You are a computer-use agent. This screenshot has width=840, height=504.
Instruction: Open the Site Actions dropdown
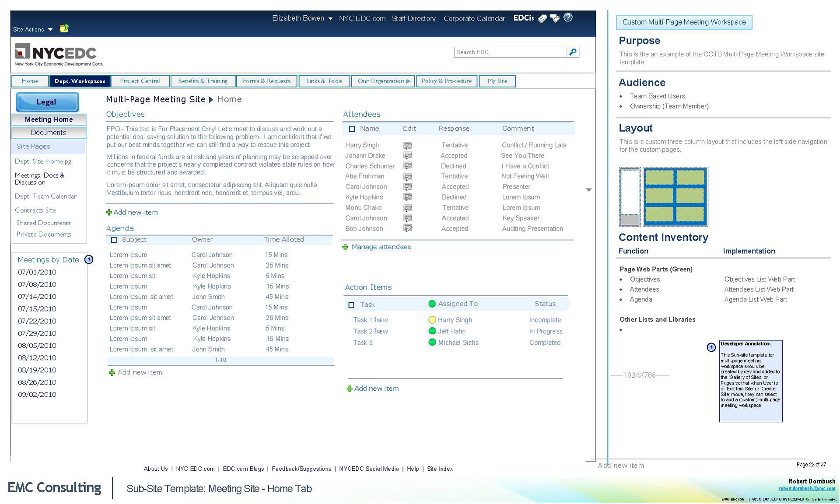(x=33, y=29)
